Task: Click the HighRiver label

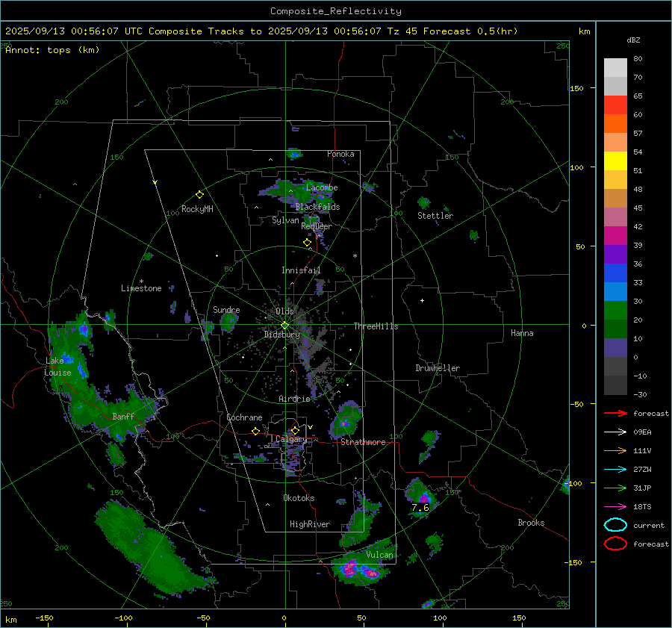Action: [309, 524]
